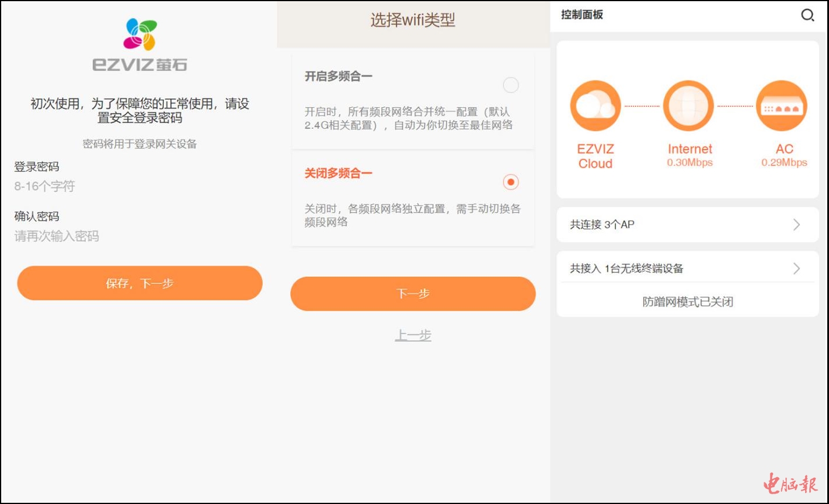Image resolution: width=829 pixels, height=504 pixels.
Task: Select the 关闭多频合一 radio button
Action: coord(510,182)
